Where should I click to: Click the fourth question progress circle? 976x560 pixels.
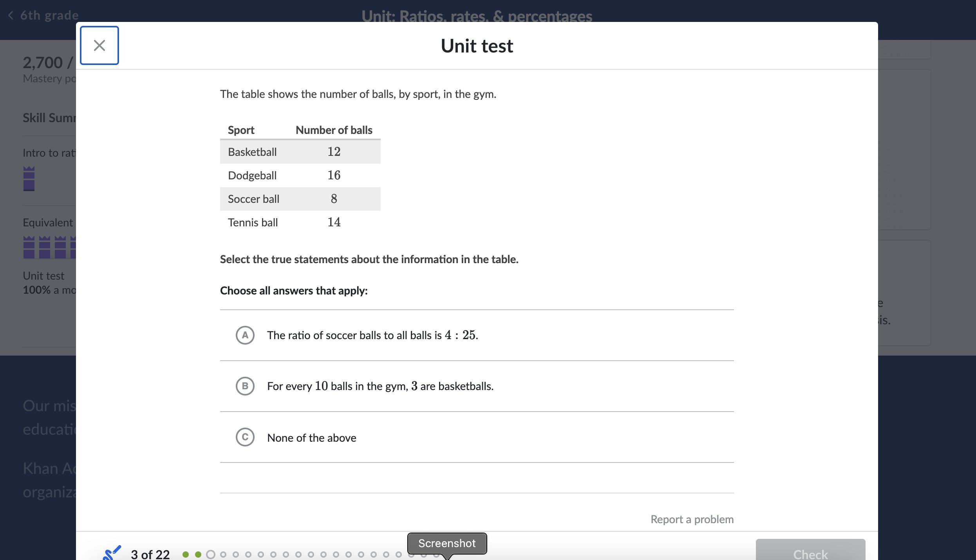223,555
